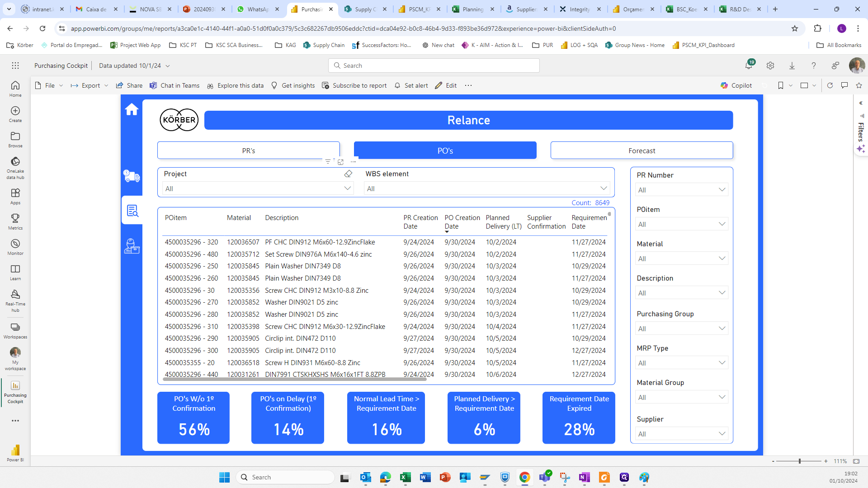Click the zoom in plus button
868x488 pixels.
[826, 461]
